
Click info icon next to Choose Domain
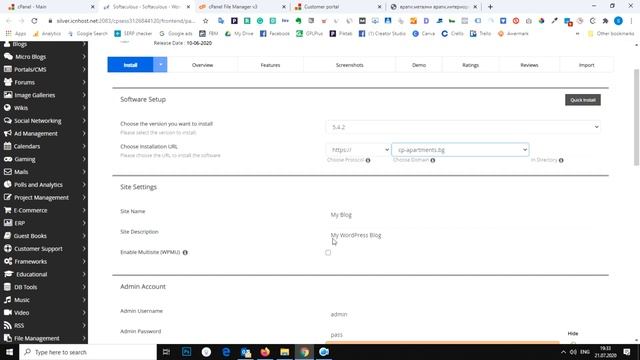[x=433, y=160]
